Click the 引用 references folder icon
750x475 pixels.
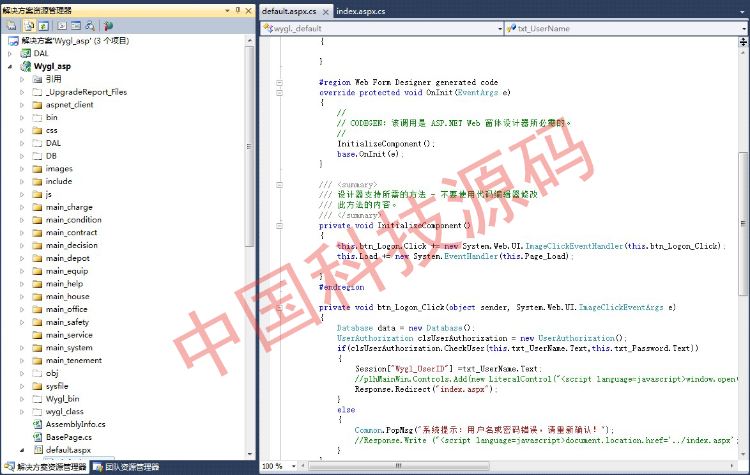[x=37, y=79]
